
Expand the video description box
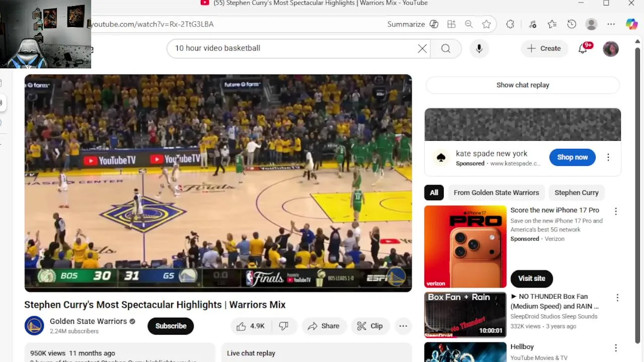(x=120, y=353)
